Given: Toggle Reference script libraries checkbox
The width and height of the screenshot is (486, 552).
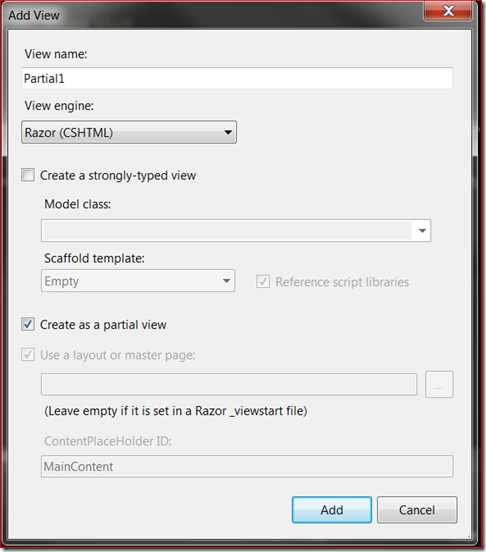Looking at the screenshot, I should coord(263,282).
